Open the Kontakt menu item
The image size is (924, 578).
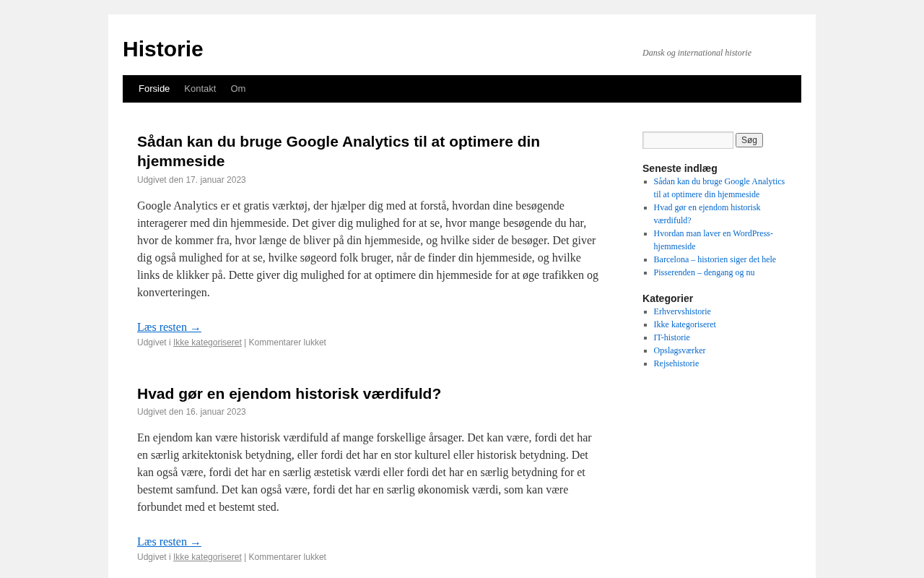coord(200,89)
